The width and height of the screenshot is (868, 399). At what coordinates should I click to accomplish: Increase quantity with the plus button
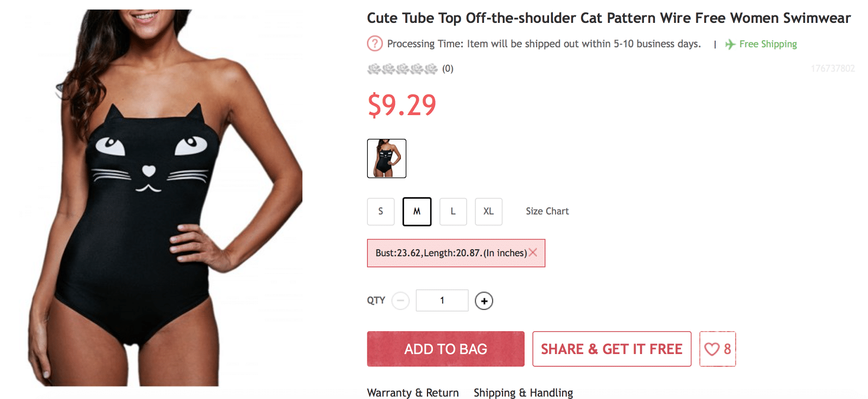[x=484, y=301]
